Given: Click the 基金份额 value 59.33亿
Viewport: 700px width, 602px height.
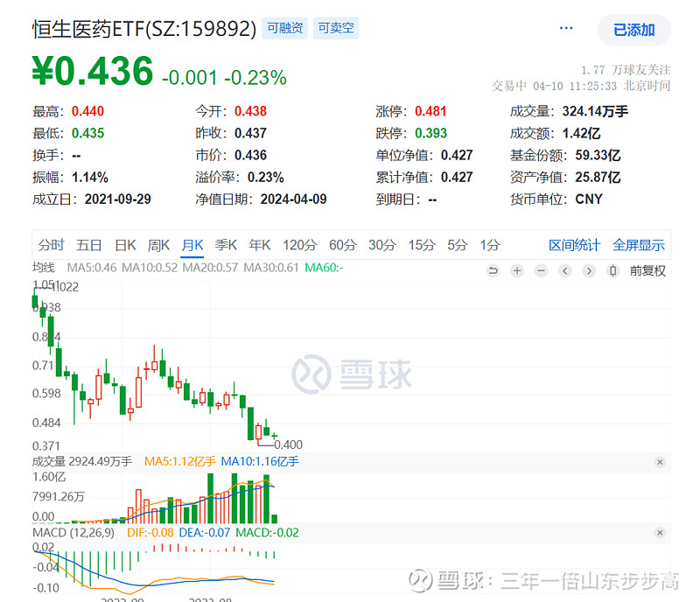Looking at the screenshot, I should 598,155.
